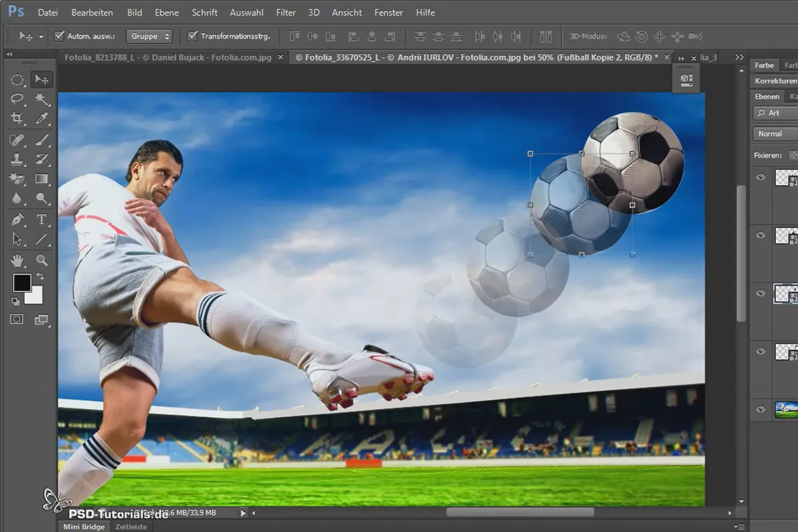This screenshot has width=798, height=532.
Task: Choose the Crop tool
Action: tap(17, 118)
